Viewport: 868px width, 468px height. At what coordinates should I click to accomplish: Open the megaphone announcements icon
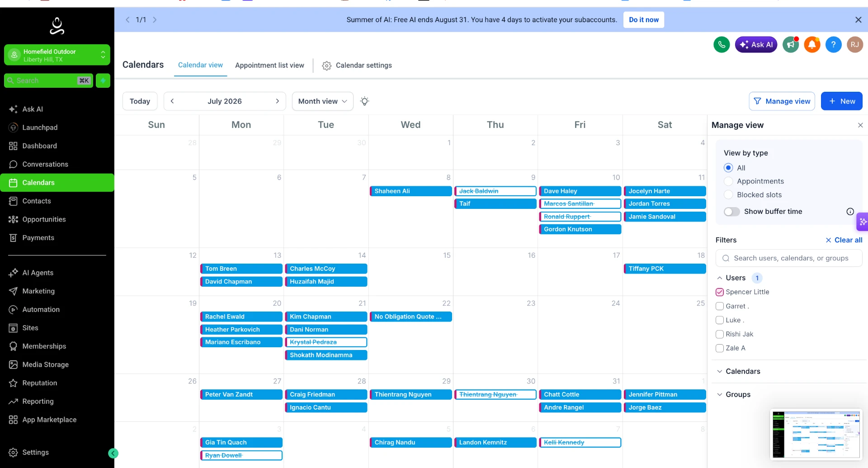point(791,44)
